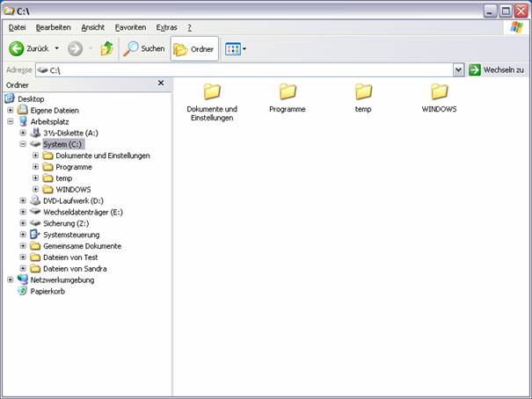Select the WINDOWS folder in file view
This screenshot has width=532, height=399.
[439, 98]
